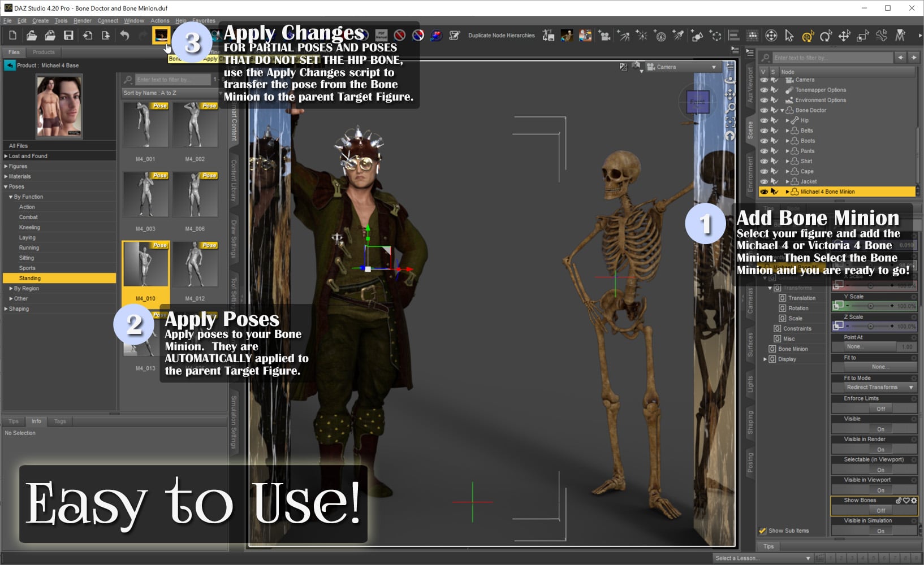Expand the Display parameter group

click(766, 359)
